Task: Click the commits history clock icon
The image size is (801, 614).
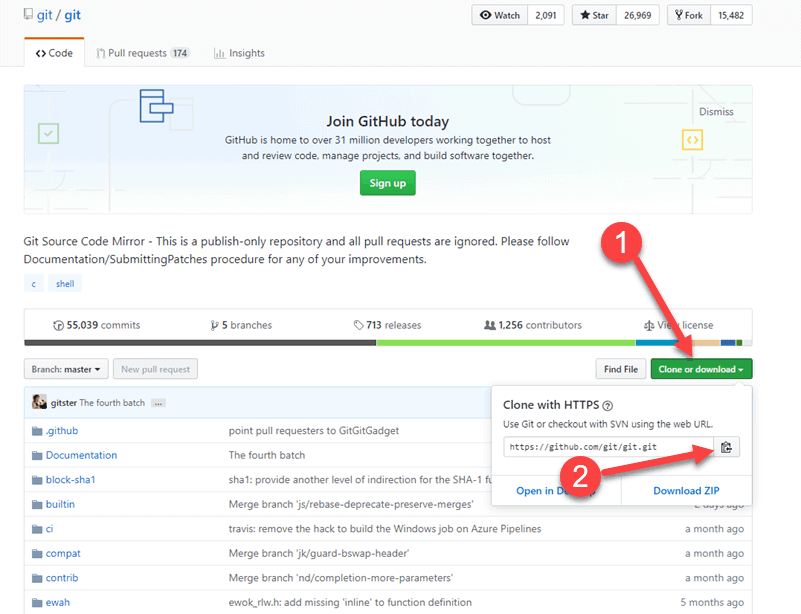Action: pos(58,325)
